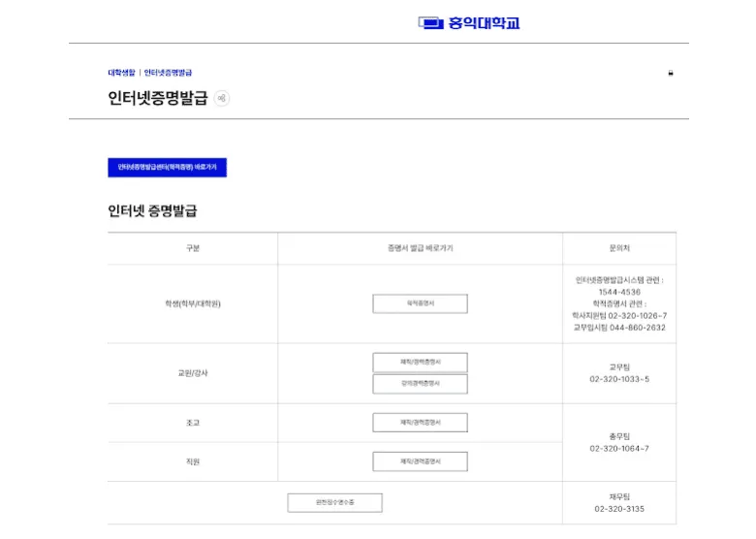The image size is (756, 539).
Task: Click the 조교 row label
Action: [x=193, y=423]
